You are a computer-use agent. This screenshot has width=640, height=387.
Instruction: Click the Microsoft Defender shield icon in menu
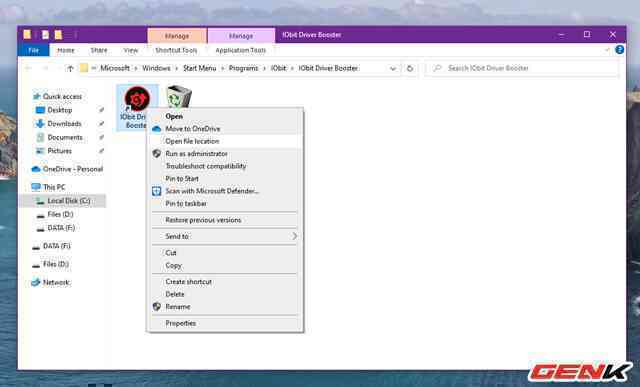pos(156,191)
